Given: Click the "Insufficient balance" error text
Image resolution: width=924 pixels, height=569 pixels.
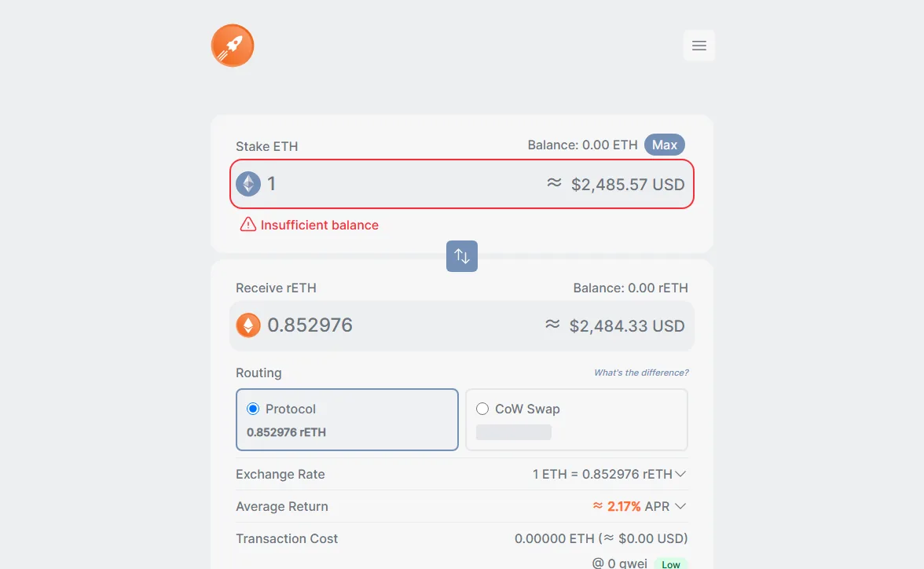Looking at the screenshot, I should [319, 225].
